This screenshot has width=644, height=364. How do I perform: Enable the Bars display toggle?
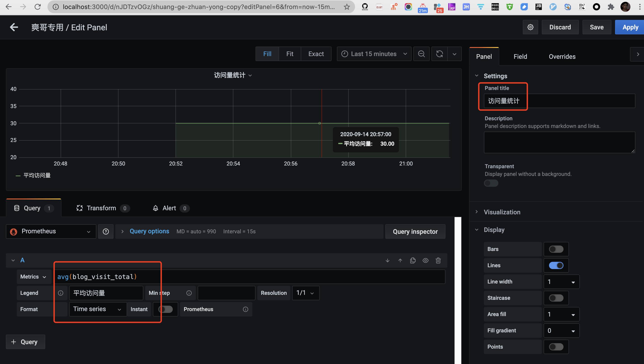556,249
